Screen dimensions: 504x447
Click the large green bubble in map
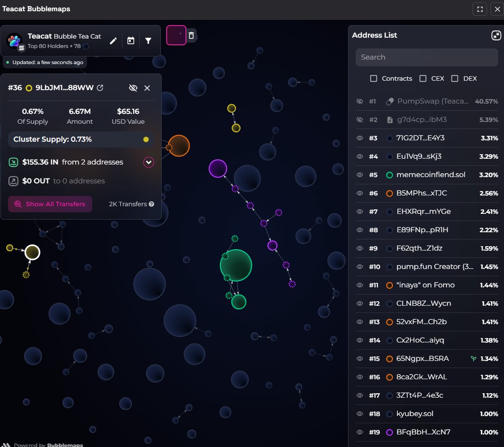pyautogui.click(x=236, y=265)
